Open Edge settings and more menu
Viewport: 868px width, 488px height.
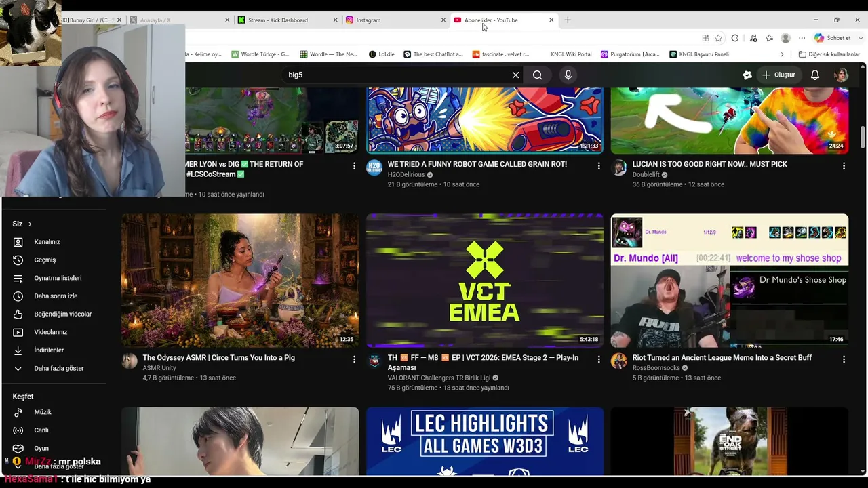tap(802, 38)
